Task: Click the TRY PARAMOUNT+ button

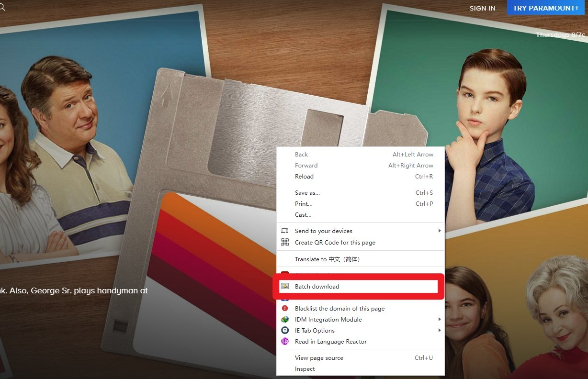Action: 546,8
